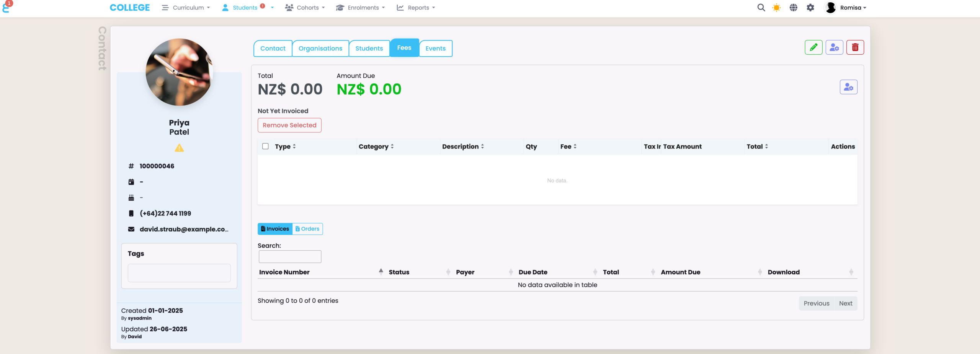Click Priya Patel's profile photo
980x354 pixels.
pyautogui.click(x=179, y=72)
